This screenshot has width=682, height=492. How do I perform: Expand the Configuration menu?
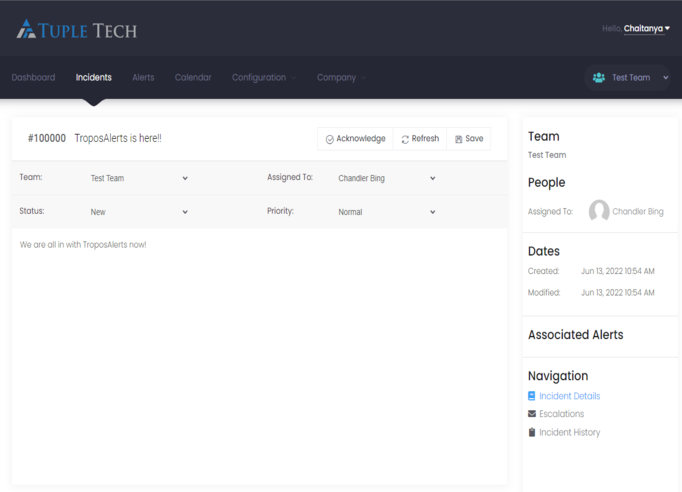pyautogui.click(x=263, y=78)
